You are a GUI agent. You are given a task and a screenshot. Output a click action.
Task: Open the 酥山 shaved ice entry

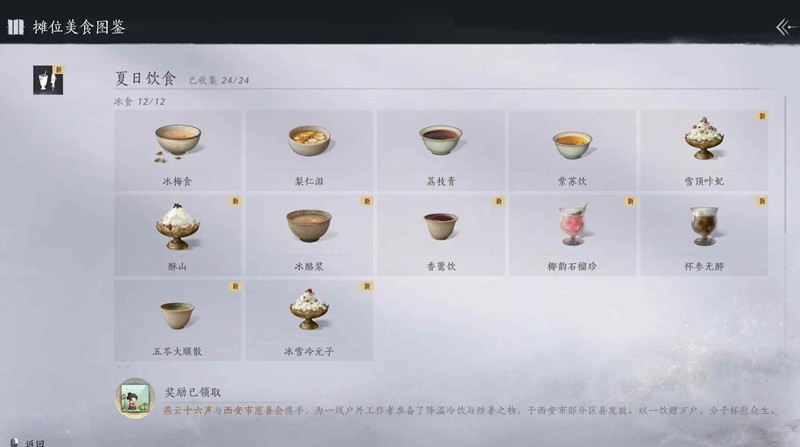click(178, 235)
